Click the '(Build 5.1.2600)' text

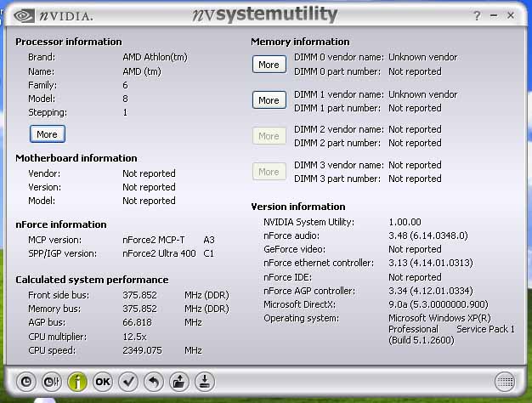(x=422, y=340)
